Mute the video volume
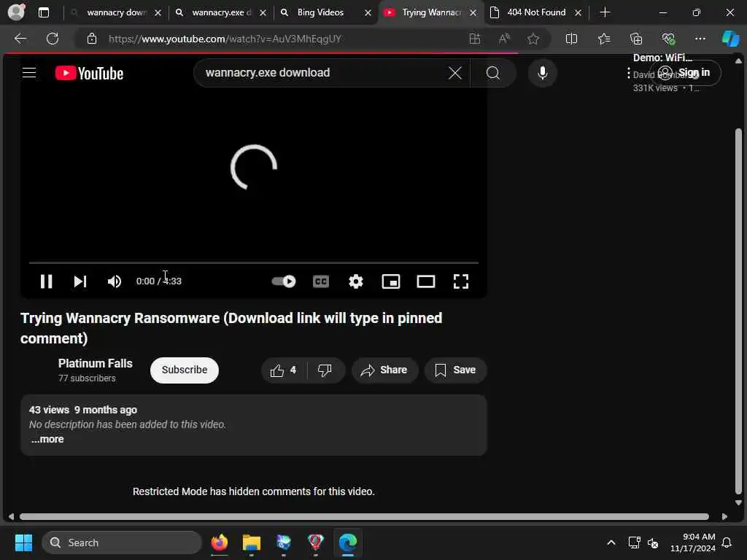 point(115,281)
